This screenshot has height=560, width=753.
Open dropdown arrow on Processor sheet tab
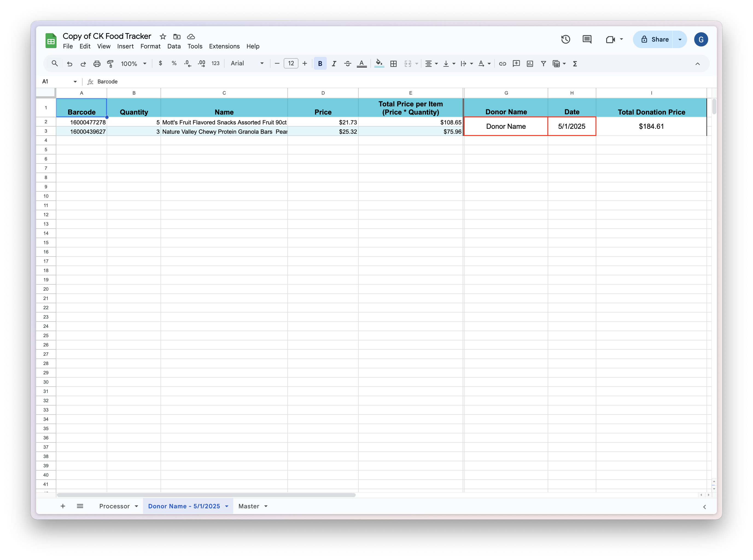(x=136, y=506)
